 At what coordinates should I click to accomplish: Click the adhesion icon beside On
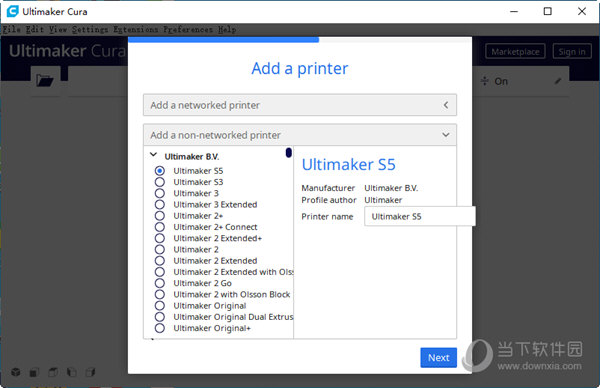pyautogui.click(x=484, y=81)
